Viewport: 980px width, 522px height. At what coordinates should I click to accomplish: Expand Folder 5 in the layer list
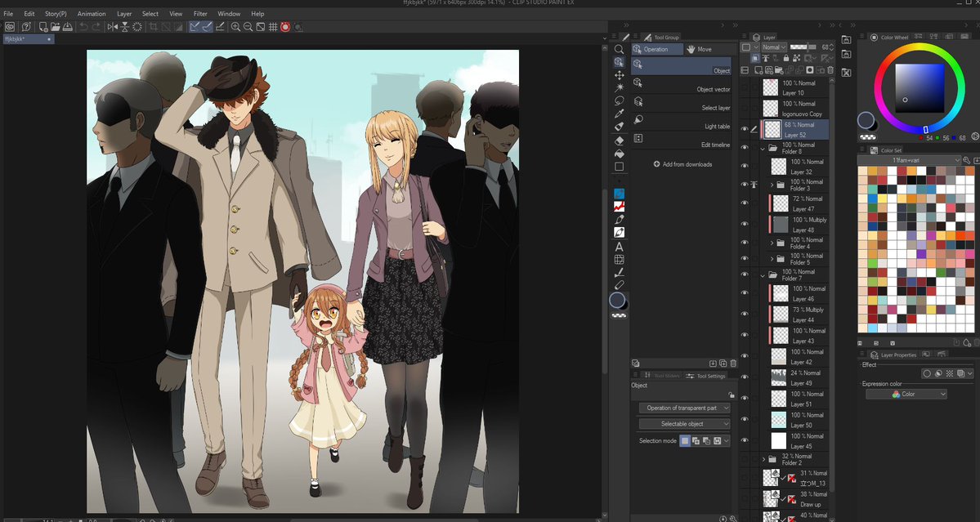pyautogui.click(x=772, y=258)
